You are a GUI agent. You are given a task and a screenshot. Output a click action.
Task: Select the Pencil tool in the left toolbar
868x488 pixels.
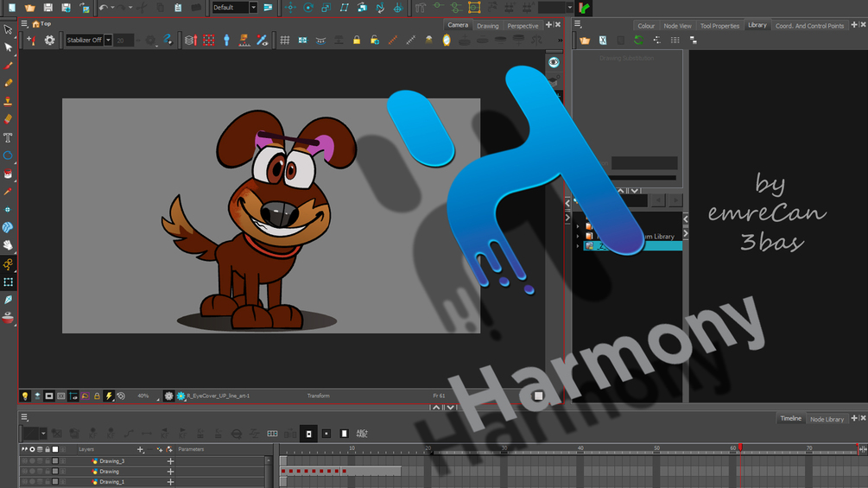click(x=8, y=83)
